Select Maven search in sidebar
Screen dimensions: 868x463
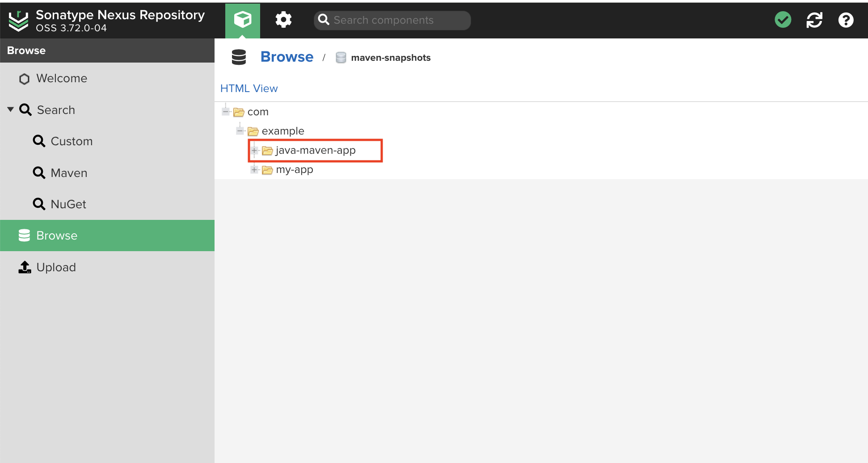coord(68,173)
